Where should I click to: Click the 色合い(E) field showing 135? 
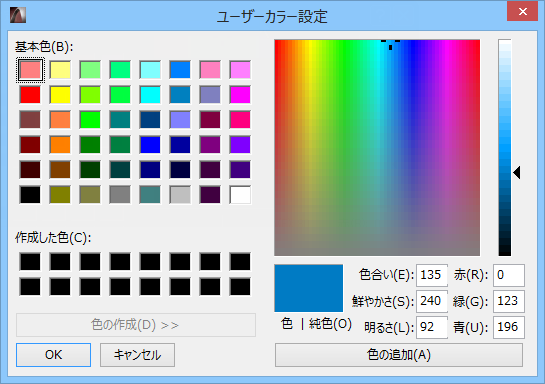(x=432, y=275)
